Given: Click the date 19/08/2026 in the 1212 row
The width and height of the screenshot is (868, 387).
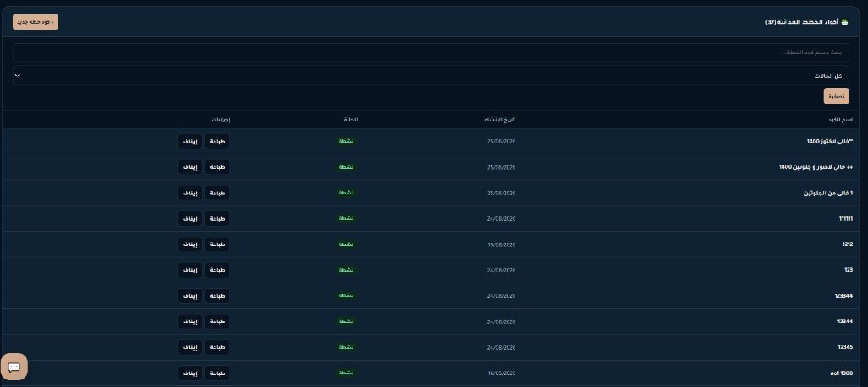Looking at the screenshot, I should point(502,244).
